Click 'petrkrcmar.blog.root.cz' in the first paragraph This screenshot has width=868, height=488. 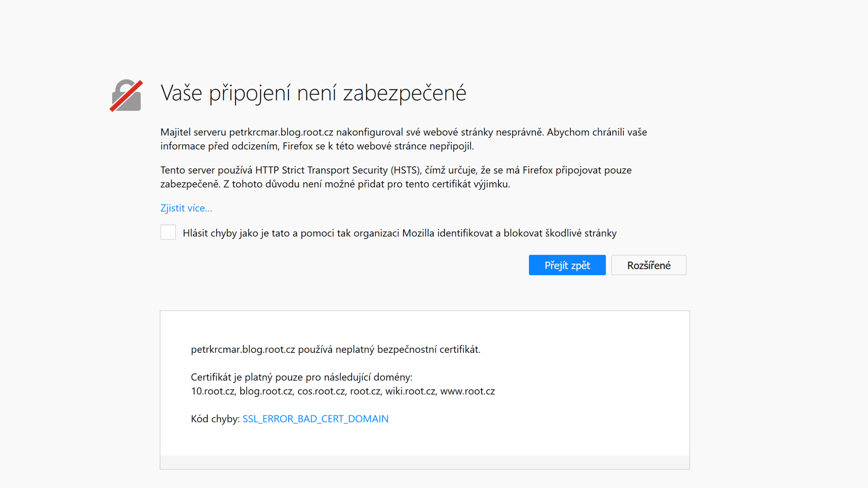pyautogui.click(x=281, y=132)
